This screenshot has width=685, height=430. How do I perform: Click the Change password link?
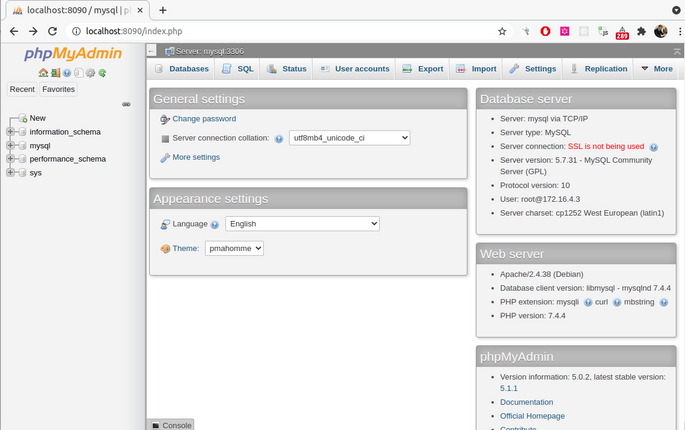click(x=204, y=119)
